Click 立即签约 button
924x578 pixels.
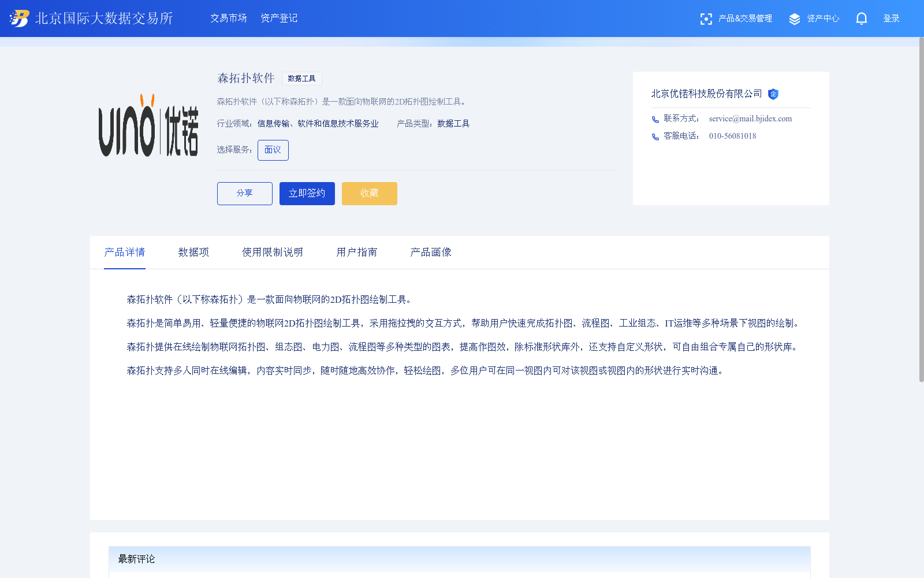[307, 194]
